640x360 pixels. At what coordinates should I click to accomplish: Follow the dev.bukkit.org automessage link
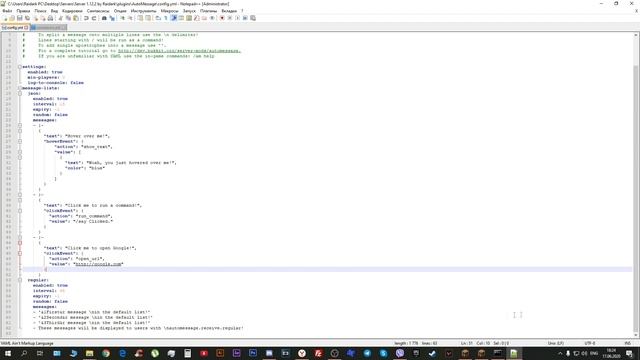[179, 51]
